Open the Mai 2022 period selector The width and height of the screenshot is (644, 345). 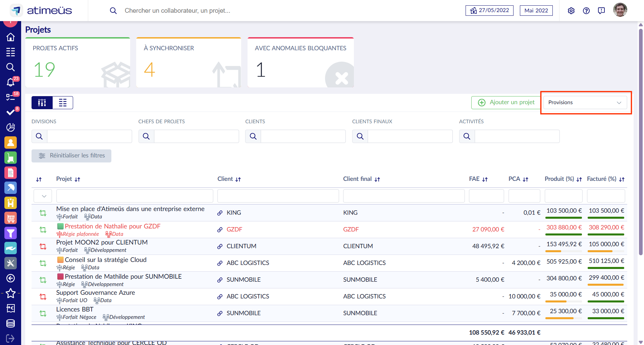pos(536,10)
